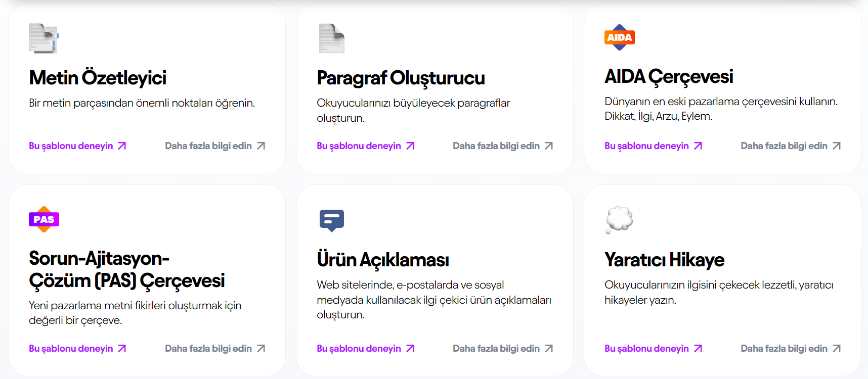Open more info for Metin Özetleyici
868x379 pixels.
click(215, 146)
